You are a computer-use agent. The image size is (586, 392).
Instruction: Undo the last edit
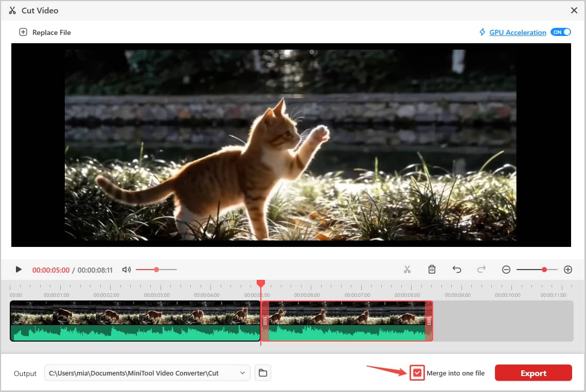click(x=457, y=270)
